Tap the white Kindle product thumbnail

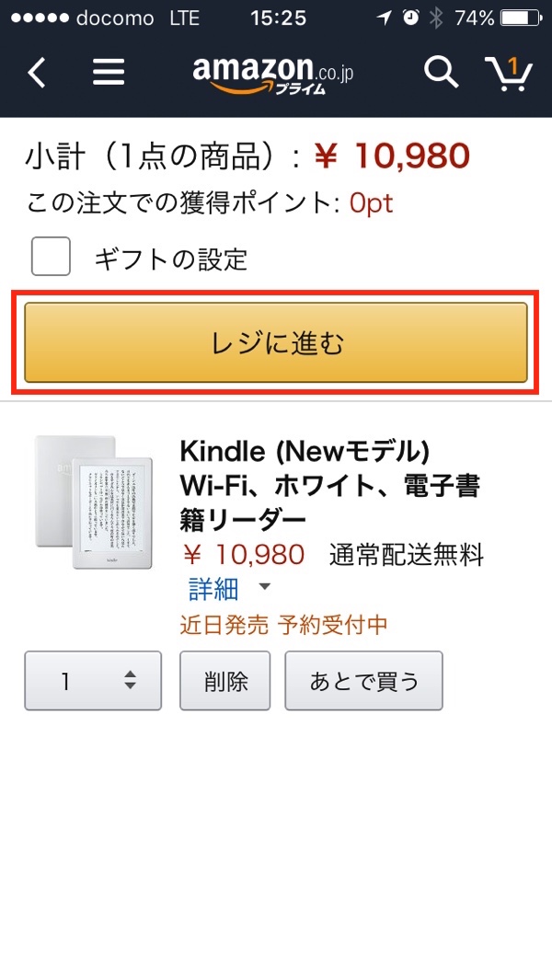pos(76,502)
